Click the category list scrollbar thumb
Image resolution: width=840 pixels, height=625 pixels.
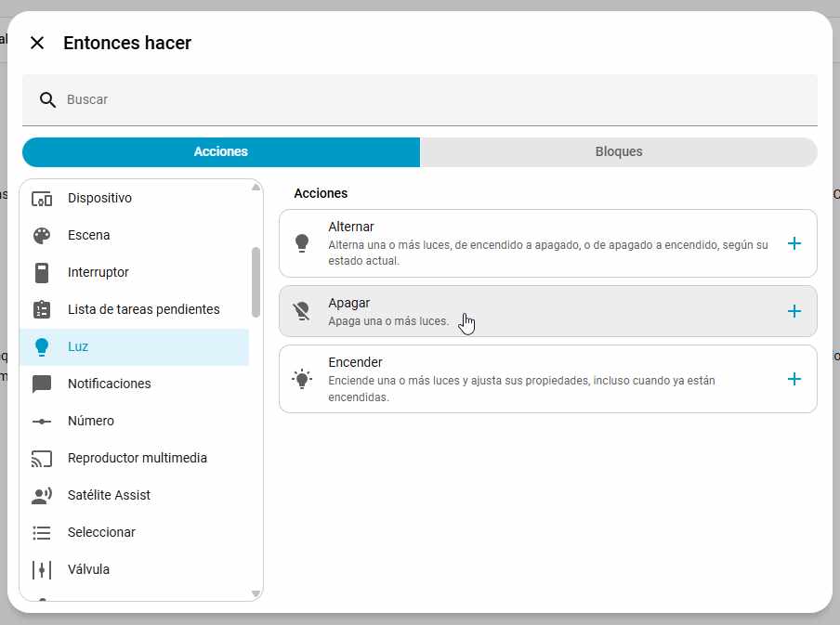256,282
